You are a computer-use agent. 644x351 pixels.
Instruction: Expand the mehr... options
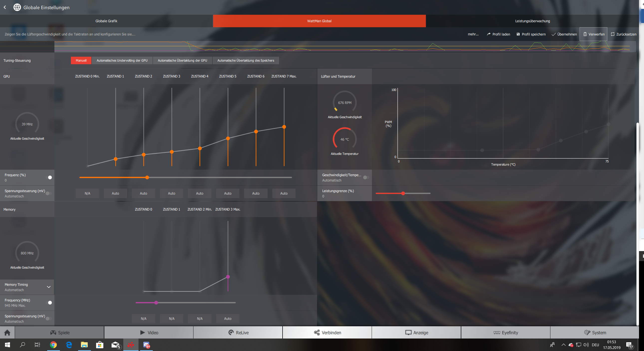[x=473, y=34]
